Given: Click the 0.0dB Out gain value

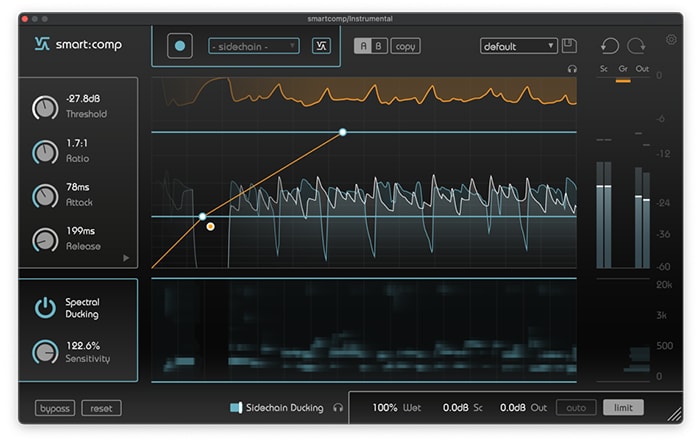Looking at the screenshot, I should tap(512, 408).
